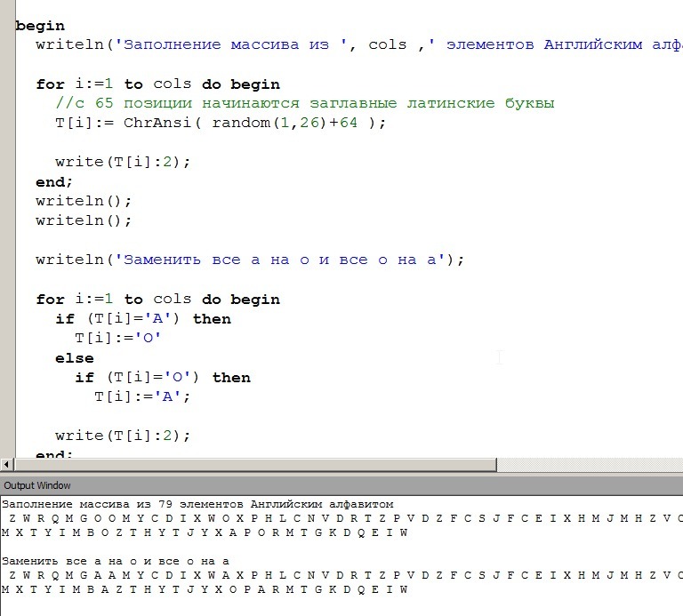Click output row 'M X T Y I M B A Z T H Y'

tap(205, 590)
